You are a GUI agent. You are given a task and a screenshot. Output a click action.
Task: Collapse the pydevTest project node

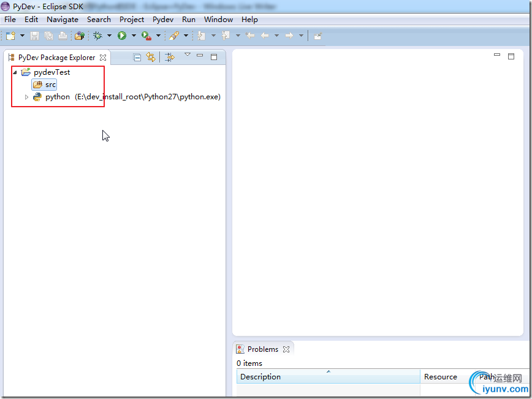click(x=15, y=72)
